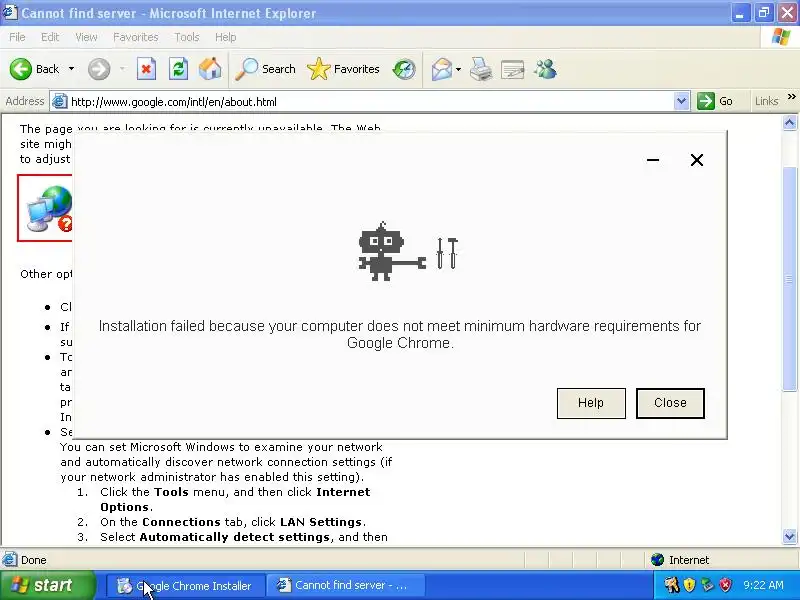Open the Messenger people icon
Viewport: 800px width, 600px height.
(545, 69)
